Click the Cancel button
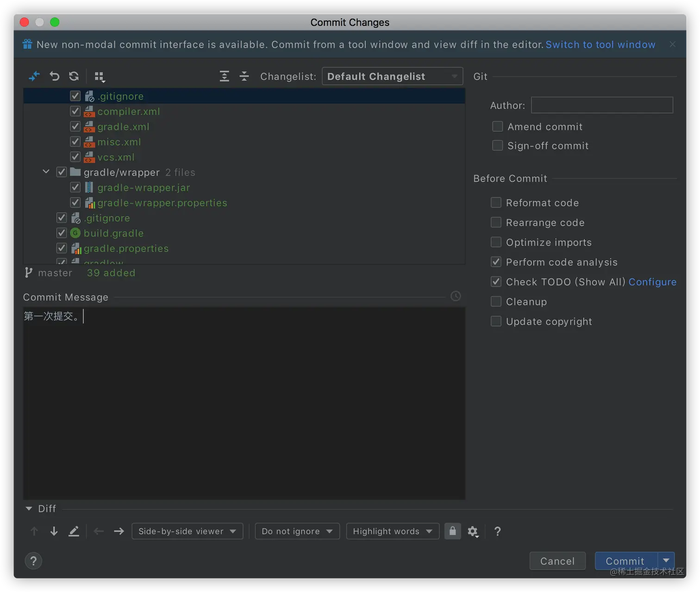700x592 pixels. coord(557,561)
